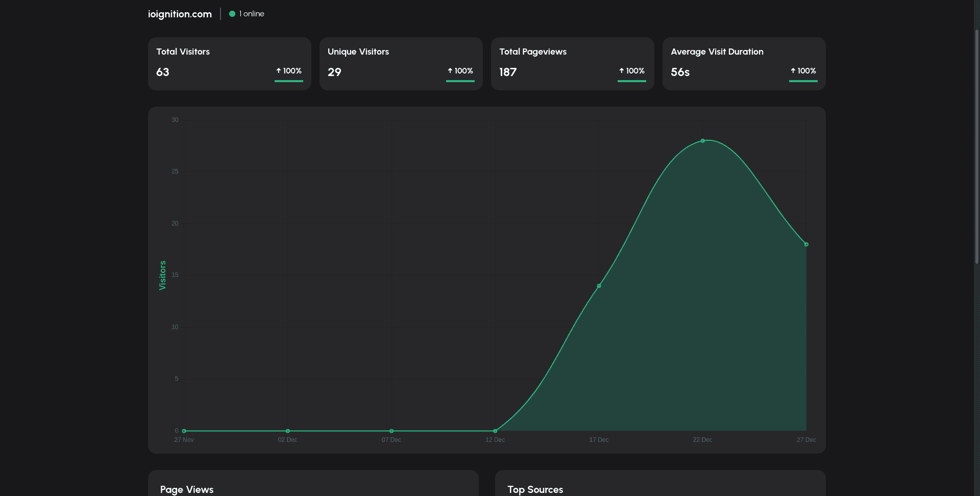Click the last data point at 27 Dec

(x=806, y=244)
